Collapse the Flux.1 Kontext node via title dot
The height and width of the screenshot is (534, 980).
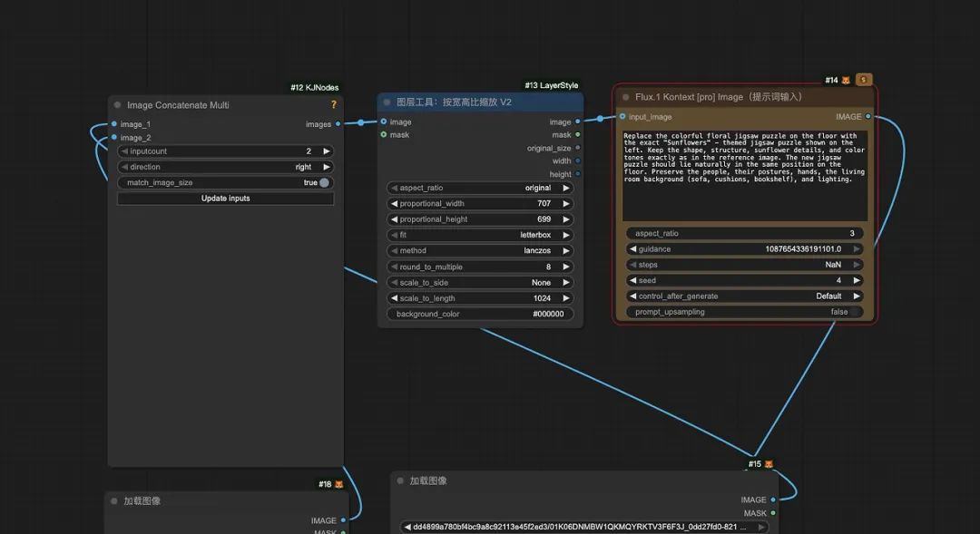click(x=625, y=97)
